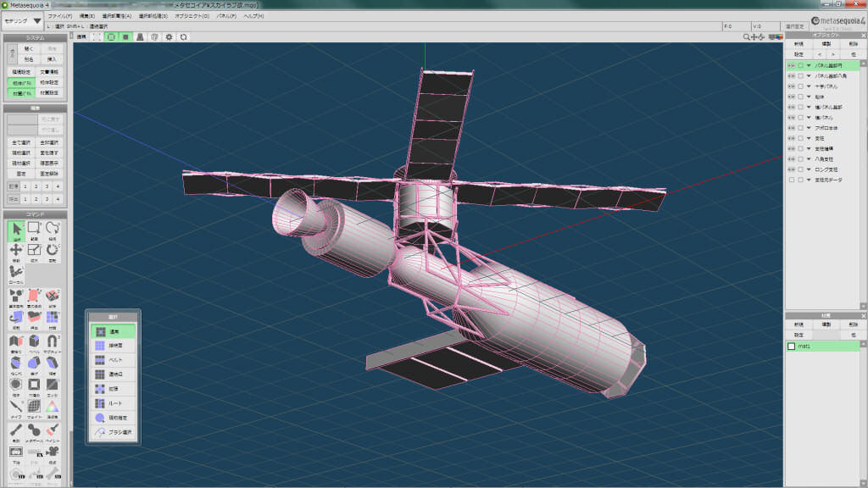Collapse the ロング支柱 object tree arrow
The image size is (868, 488).
pos(809,169)
